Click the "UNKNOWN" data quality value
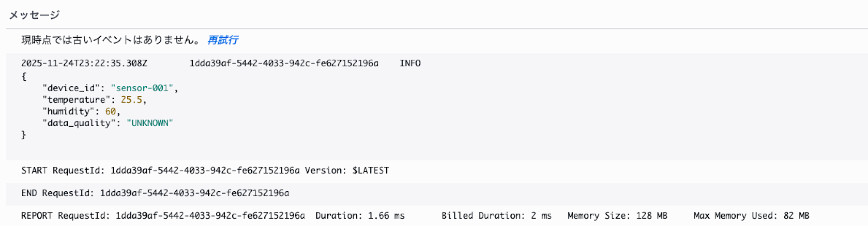This screenshot has height=226, width=868. click(x=150, y=123)
